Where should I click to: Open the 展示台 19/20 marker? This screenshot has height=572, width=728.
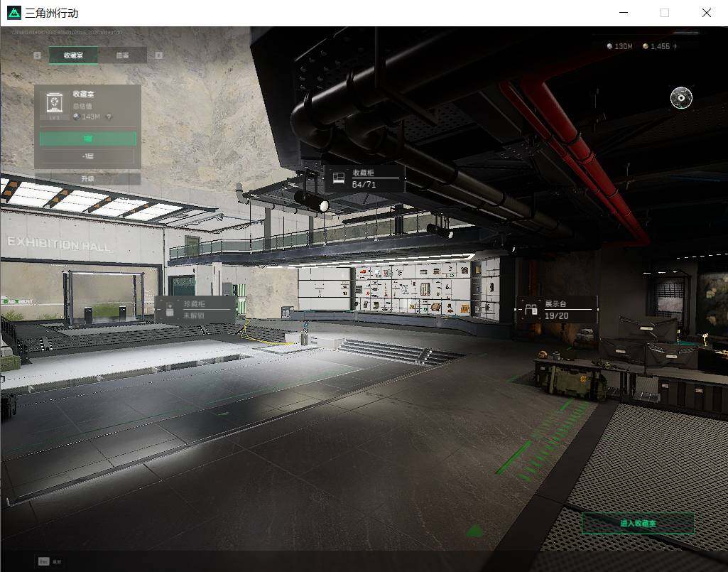(x=556, y=310)
